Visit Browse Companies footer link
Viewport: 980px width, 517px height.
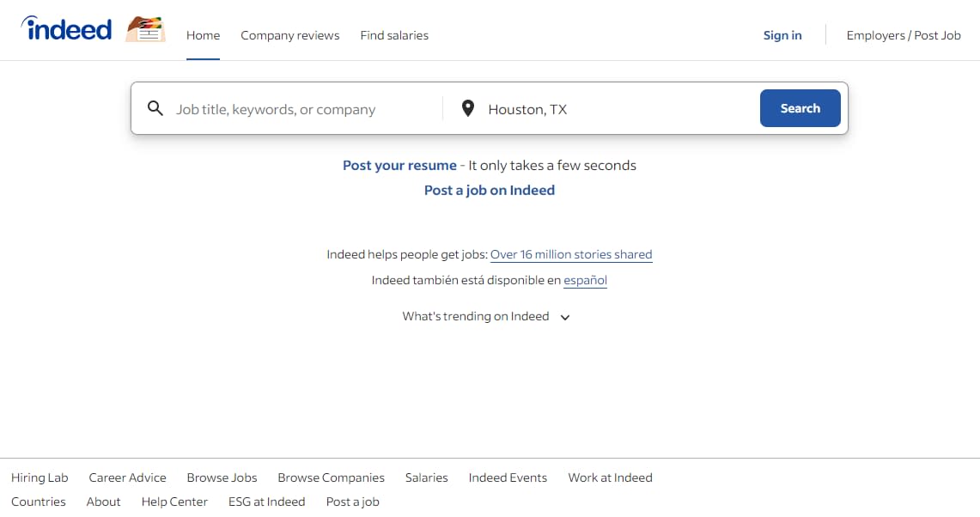[331, 477]
